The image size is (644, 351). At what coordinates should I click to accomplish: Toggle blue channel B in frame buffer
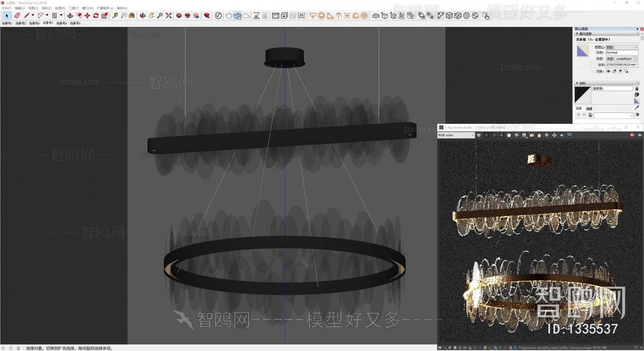pos(502,135)
